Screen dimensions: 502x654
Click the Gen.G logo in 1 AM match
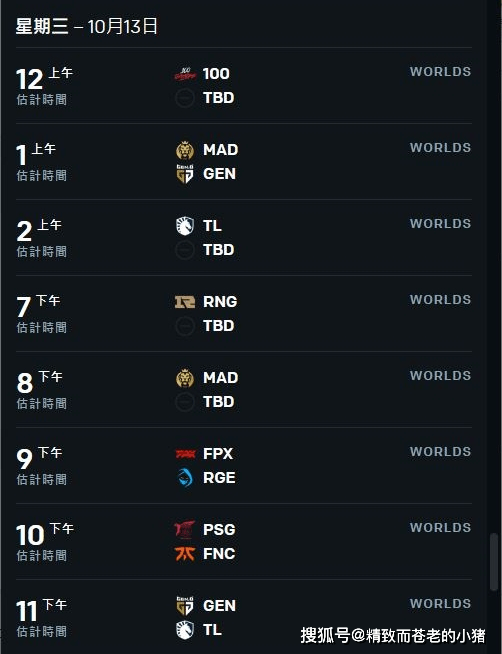[x=185, y=174]
